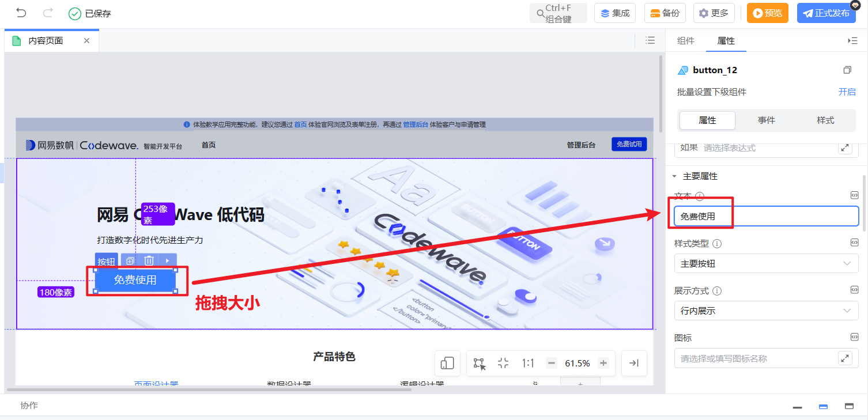Image resolution: width=868 pixels, height=420 pixels.
Task: Switch to the 事件 tab
Action: (767, 120)
